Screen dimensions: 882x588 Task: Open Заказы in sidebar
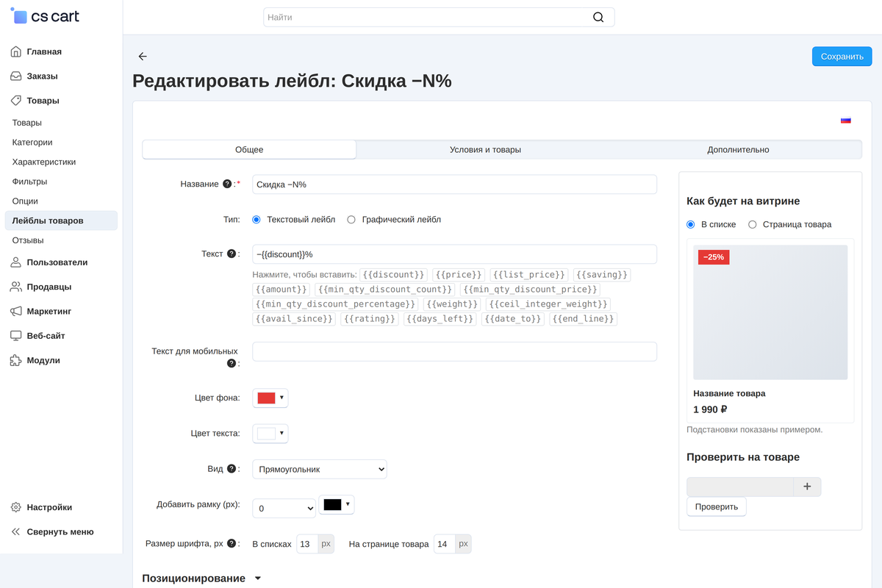coord(42,76)
